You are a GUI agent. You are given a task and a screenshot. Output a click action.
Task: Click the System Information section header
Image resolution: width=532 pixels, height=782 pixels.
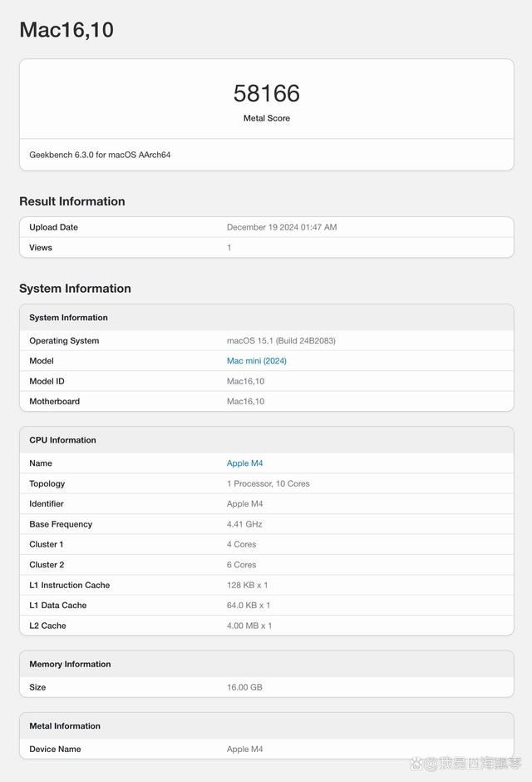75,288
